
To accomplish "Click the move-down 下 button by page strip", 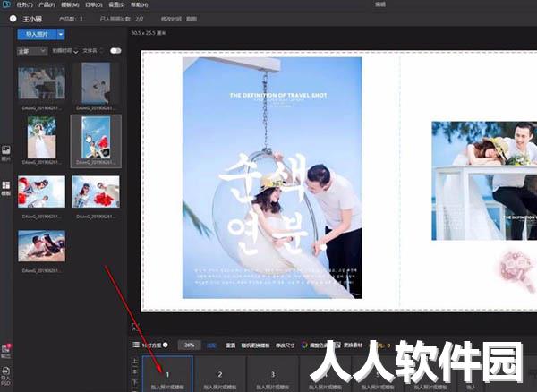I will click(134, 383).
